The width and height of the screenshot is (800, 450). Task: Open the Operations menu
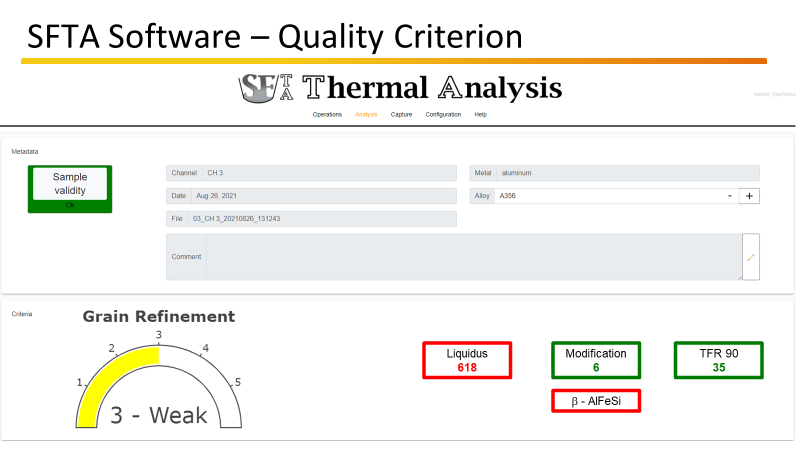[x=327, y=115]
